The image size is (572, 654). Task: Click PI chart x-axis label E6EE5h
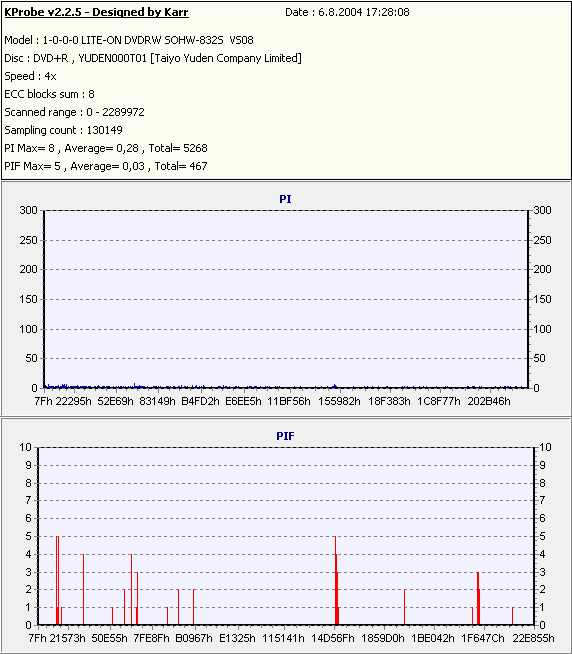[243, 401]
